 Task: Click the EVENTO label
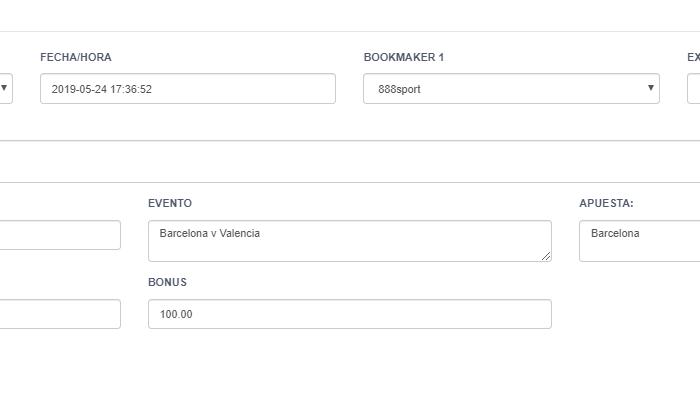(170, 203)
